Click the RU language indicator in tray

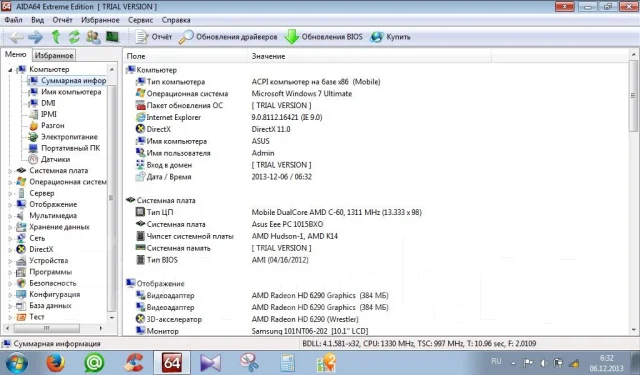point(496,361)
